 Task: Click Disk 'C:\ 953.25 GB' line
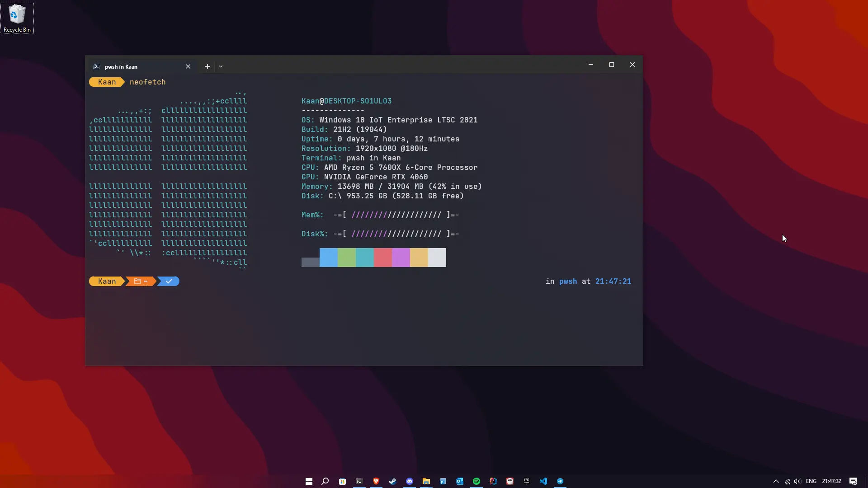383,196
